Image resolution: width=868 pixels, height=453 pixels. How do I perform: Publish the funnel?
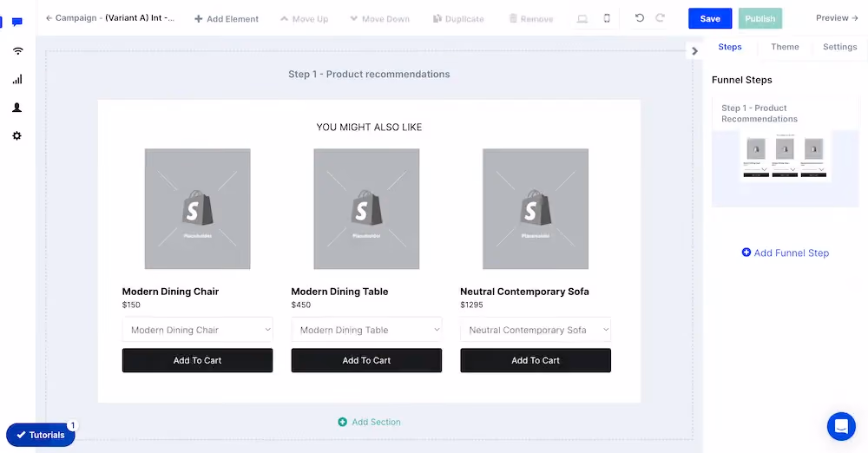[x=760, y=18]
